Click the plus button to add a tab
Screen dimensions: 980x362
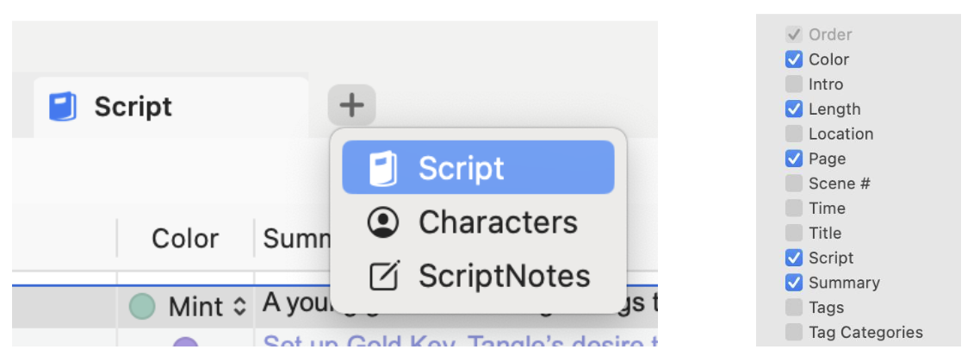click(351, 106)
